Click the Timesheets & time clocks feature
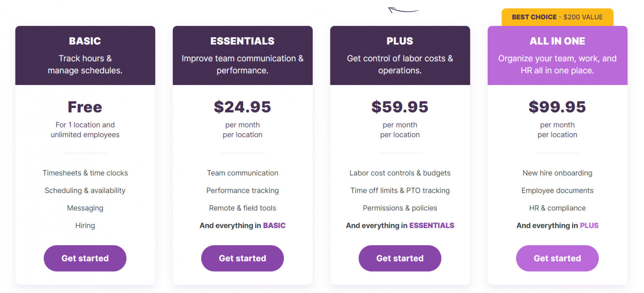Viewport: 644px width, 293px height. pos(85,173)
